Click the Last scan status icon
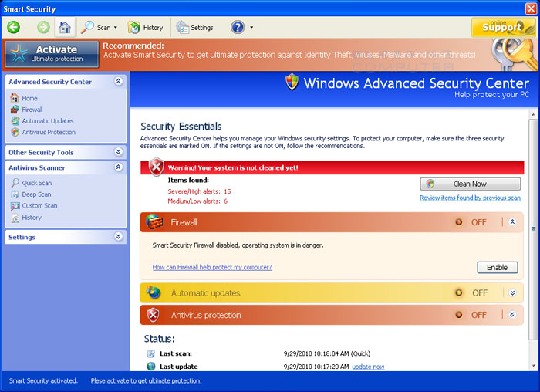Screen dimensions: 540x392 tap(151, 353)
